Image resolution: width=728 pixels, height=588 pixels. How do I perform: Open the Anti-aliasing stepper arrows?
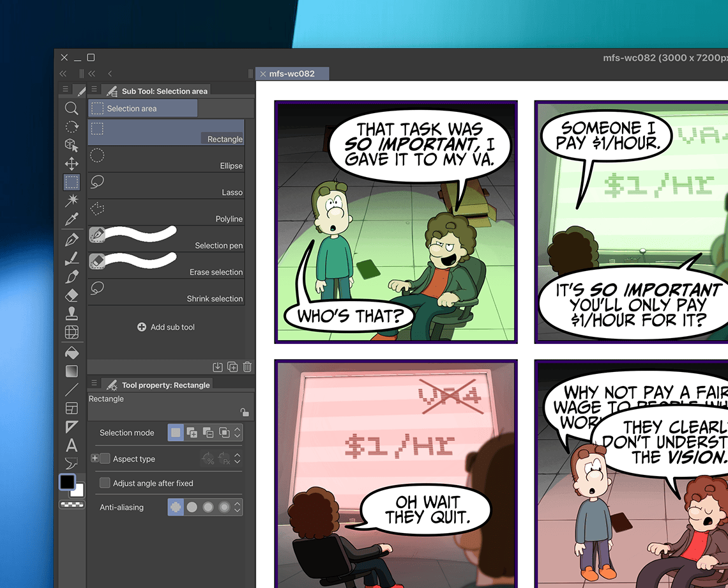238,507
